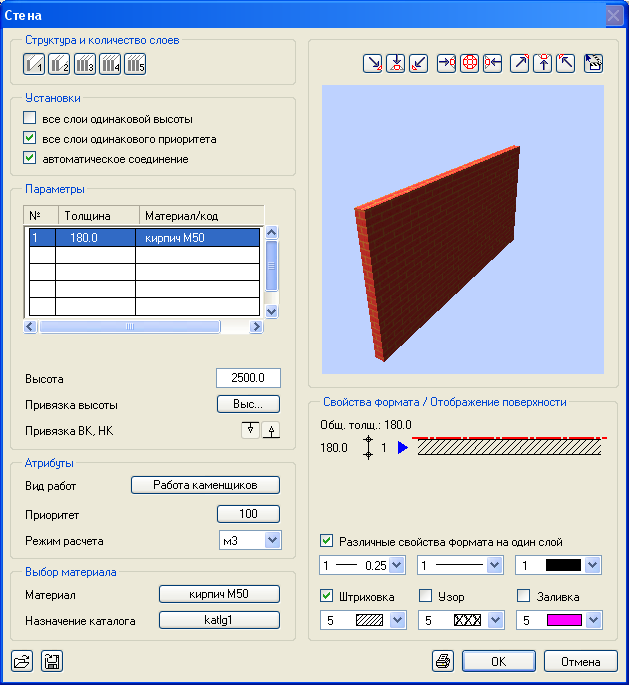Open the line type dropdown

click(x=494, y=565)
